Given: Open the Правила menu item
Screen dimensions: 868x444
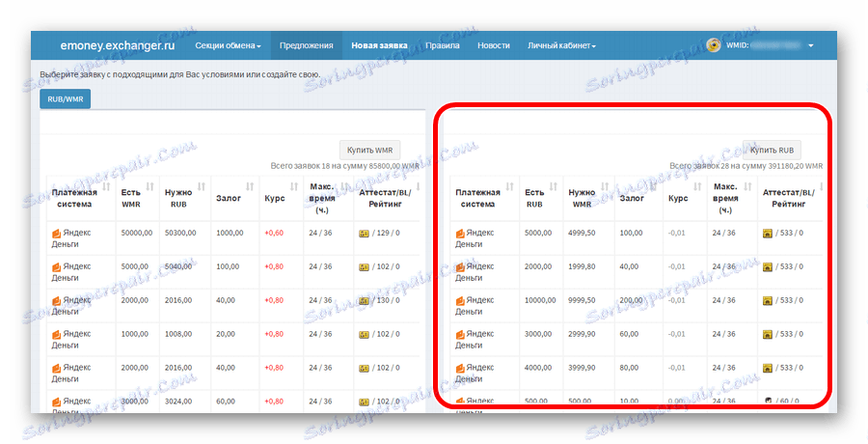Looking at the screenshot, I should pos(443,45).
